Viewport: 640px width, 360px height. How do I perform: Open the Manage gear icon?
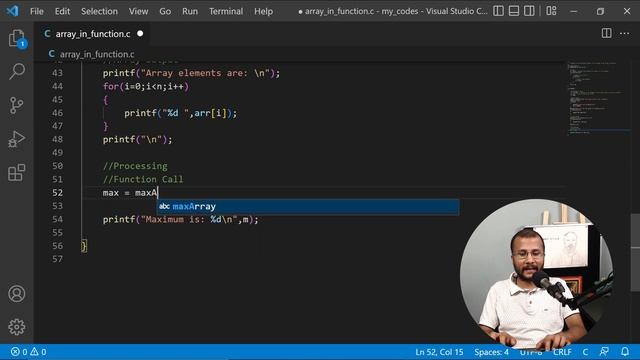tap(17, 327)
